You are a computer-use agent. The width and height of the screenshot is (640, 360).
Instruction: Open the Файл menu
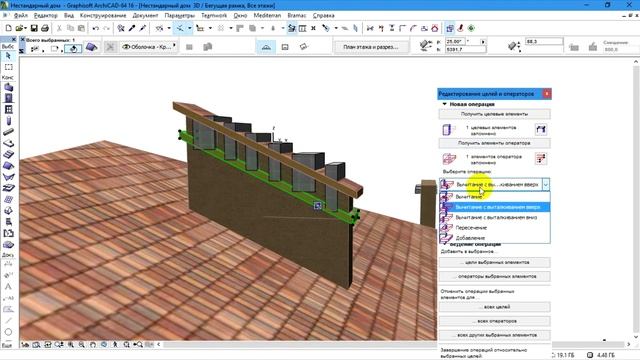[21, 15]
